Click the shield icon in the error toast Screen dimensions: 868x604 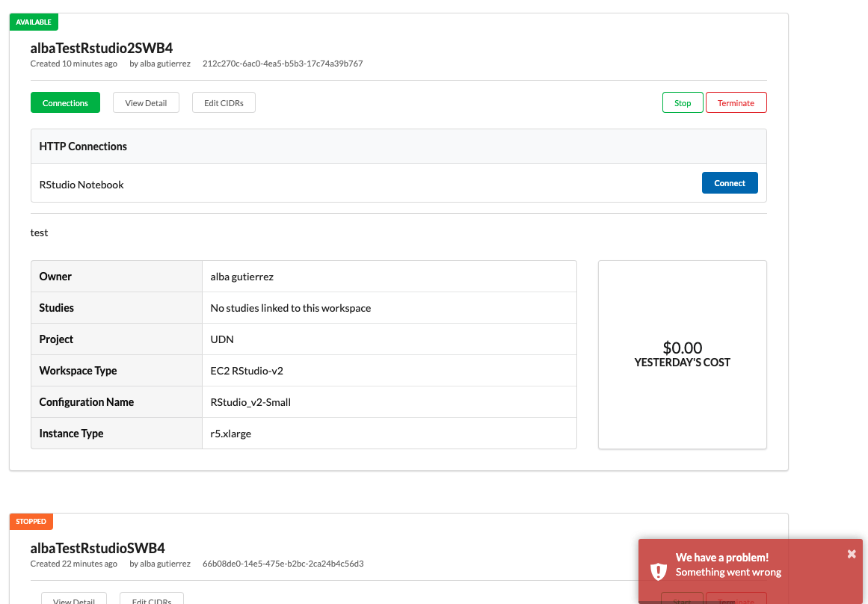click(658, 571)
